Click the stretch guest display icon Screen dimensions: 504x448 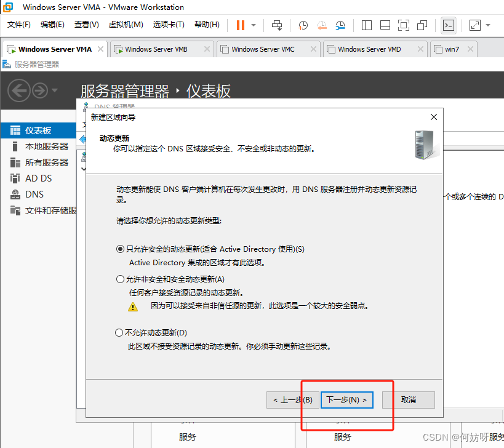click(x=474, y=25)
